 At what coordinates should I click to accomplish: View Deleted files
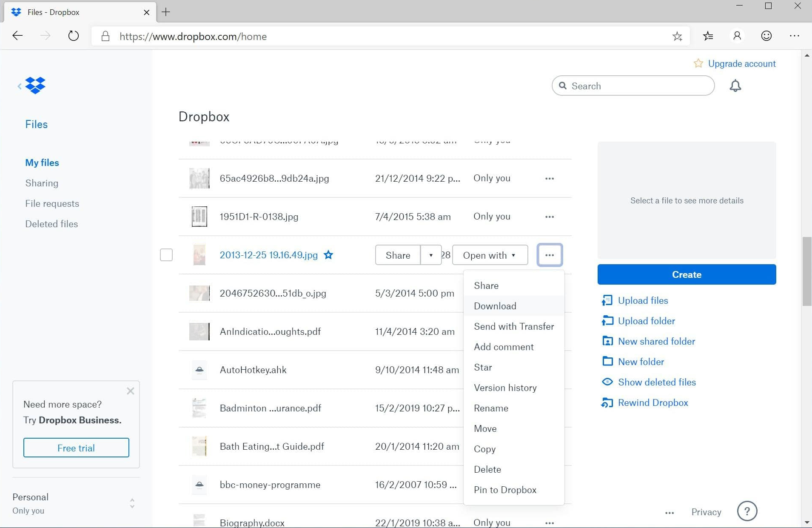51,224
